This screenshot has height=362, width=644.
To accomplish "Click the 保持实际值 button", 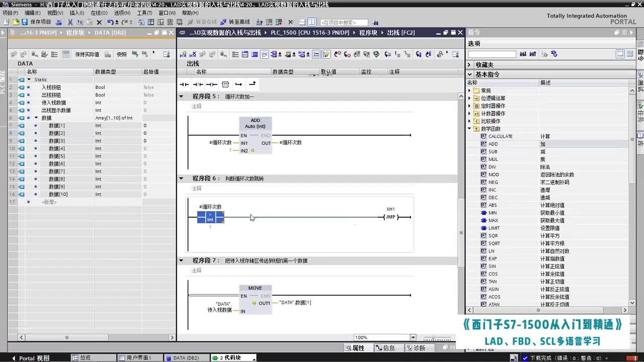I will 87,54.
